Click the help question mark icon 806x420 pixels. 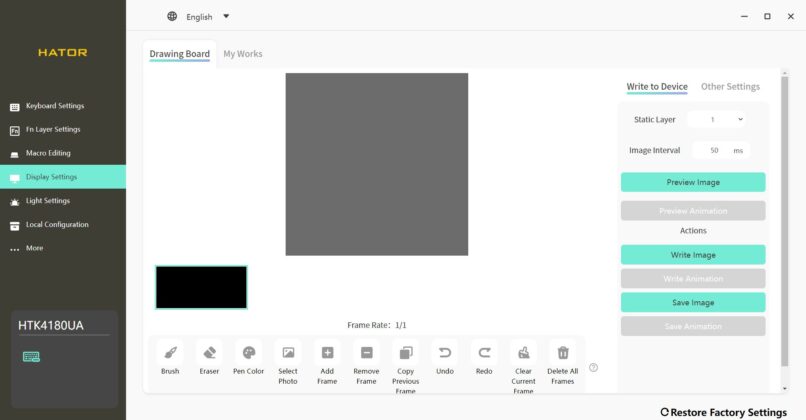pos(594,368)
